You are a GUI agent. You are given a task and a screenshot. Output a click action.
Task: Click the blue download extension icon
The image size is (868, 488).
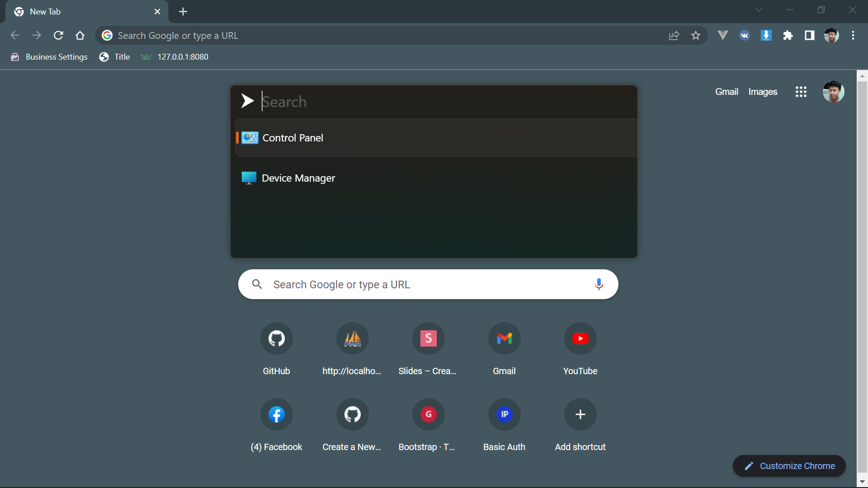pyautogui.click(x=766, y=35)
